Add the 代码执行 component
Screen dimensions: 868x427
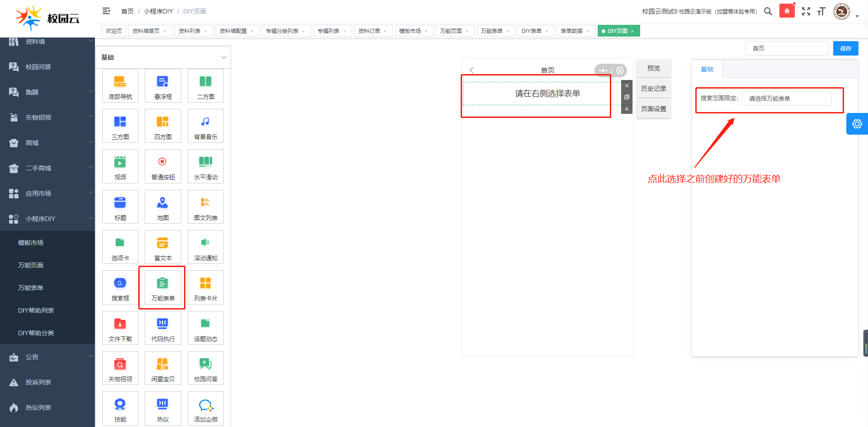point(163,328)
